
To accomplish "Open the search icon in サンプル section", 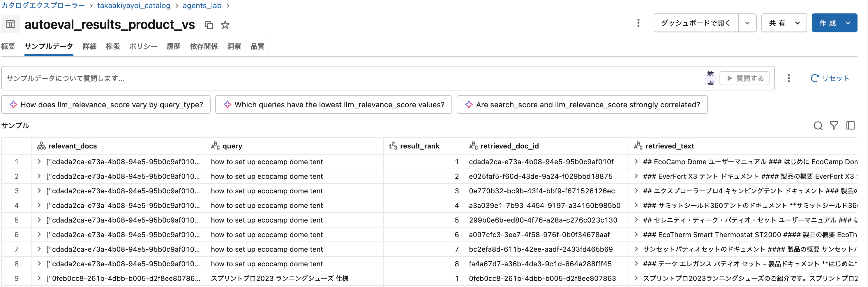I will pos(818,125).
